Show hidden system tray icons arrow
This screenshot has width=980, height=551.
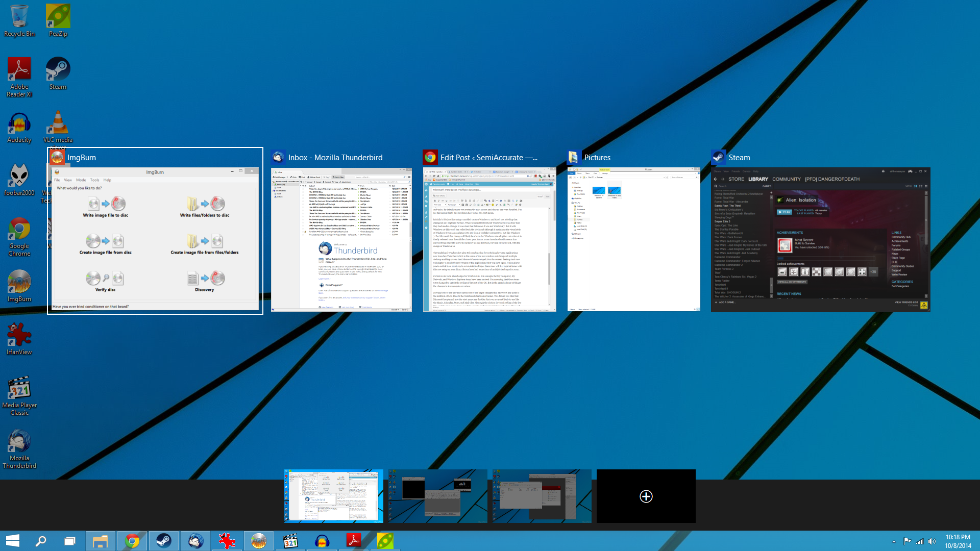(894, 541)
